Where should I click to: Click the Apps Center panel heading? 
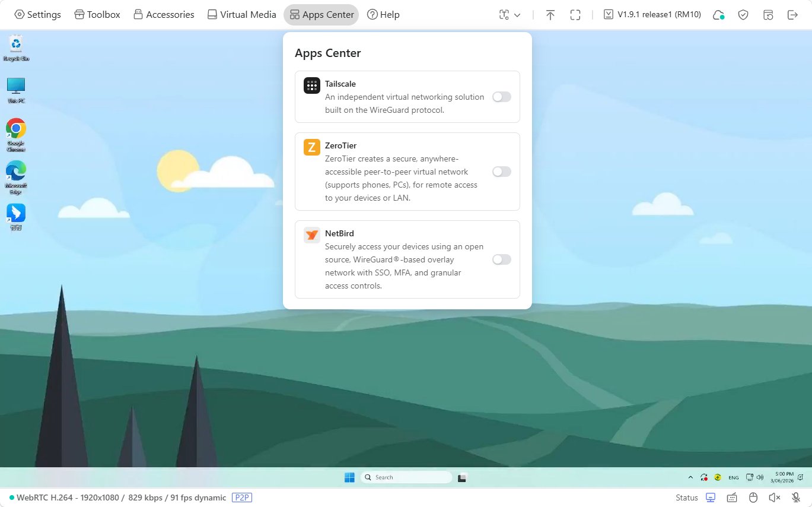[x=328, y=53]
